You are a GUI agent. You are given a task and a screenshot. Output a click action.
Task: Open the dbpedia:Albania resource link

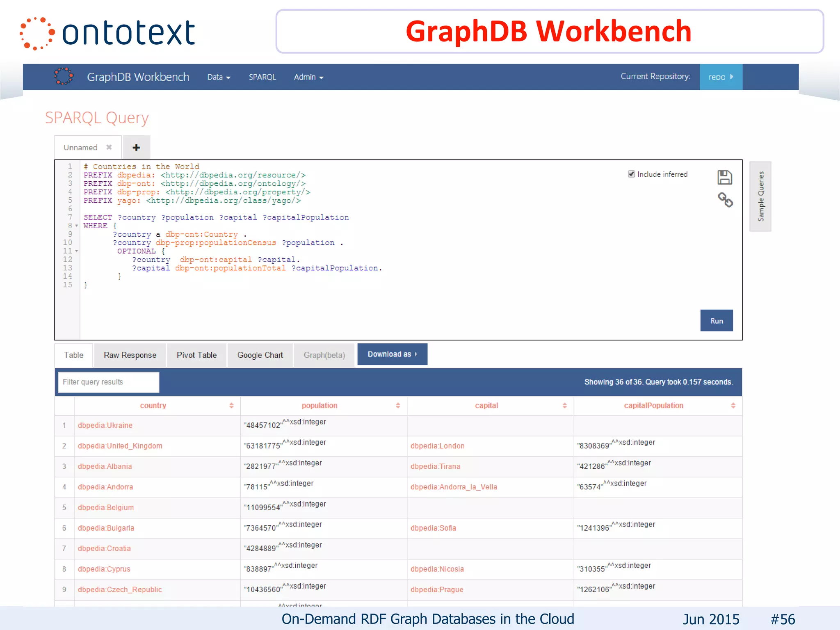[x=105, y=466]
